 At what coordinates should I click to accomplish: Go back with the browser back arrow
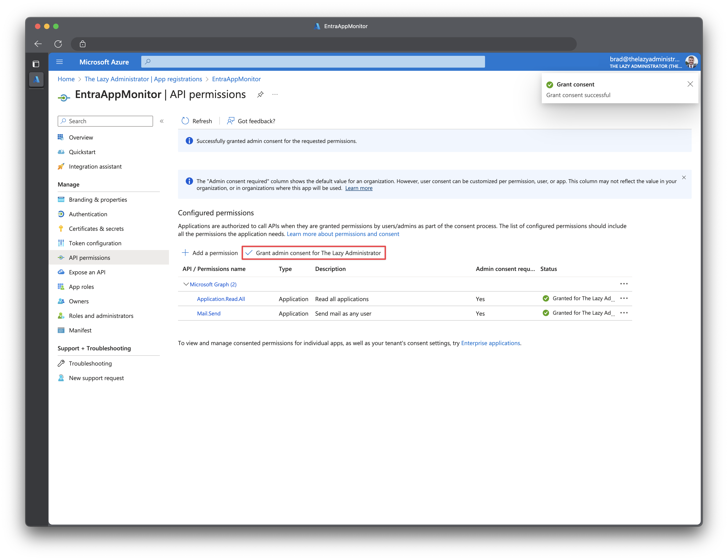pos(38,44)
